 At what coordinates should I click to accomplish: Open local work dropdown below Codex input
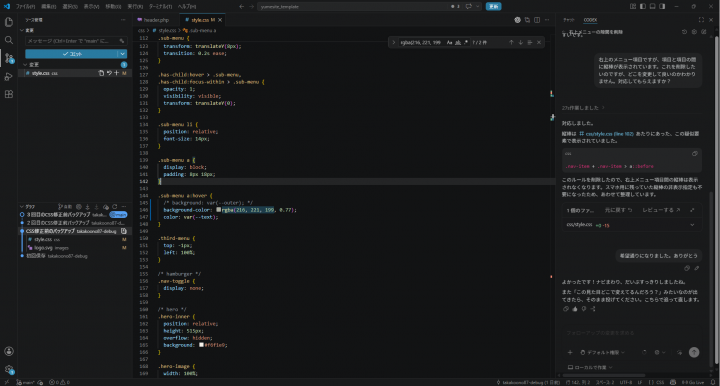pyautogui.click(x=590, y=367)
